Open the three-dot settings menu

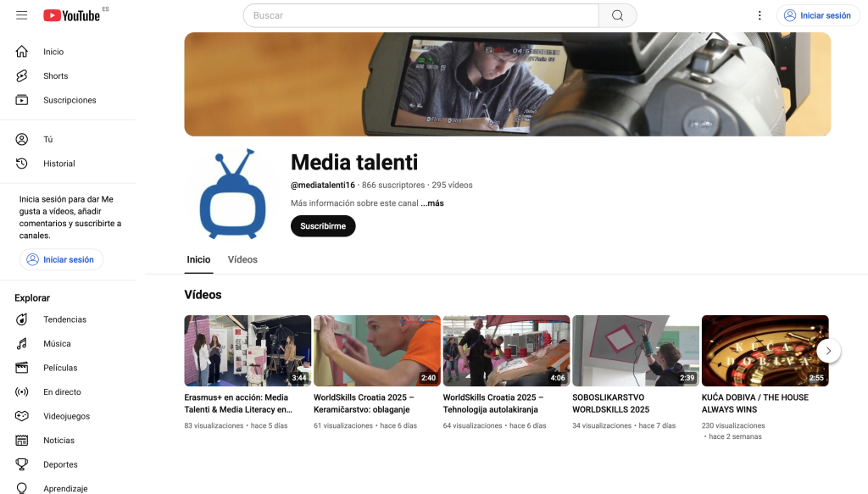pos(759,15)
